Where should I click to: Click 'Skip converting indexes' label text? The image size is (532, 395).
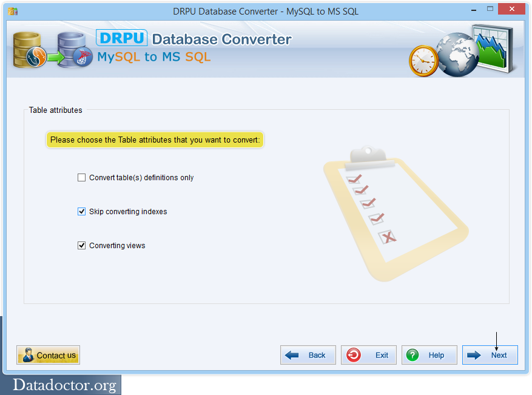(128, 211)
